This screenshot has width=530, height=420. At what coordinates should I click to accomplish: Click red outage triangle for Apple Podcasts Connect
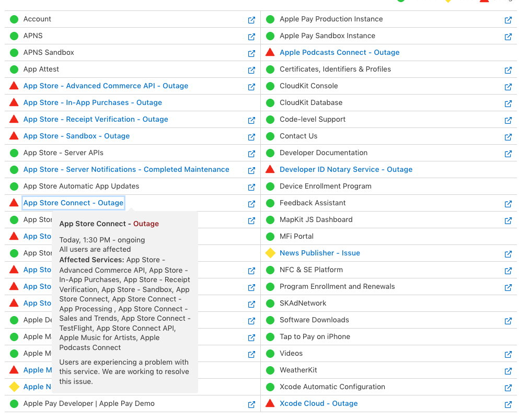(x=270, y=52)
